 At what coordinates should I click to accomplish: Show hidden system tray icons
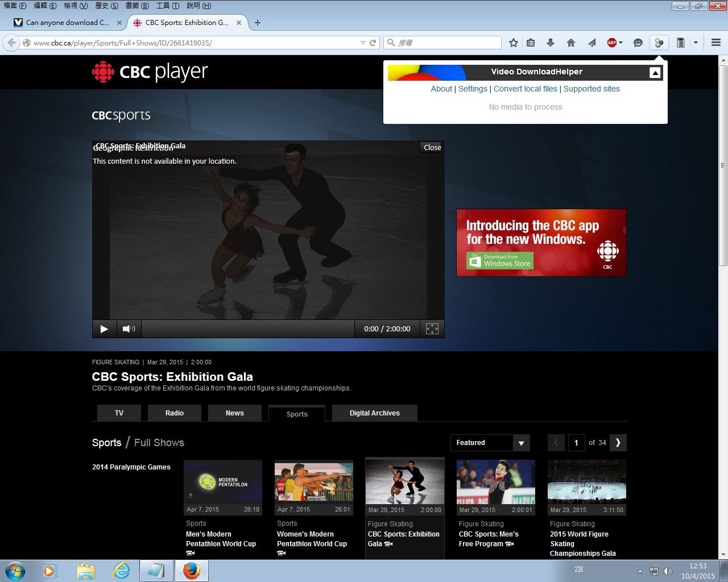pyautogui.click(x=640, y=571)
